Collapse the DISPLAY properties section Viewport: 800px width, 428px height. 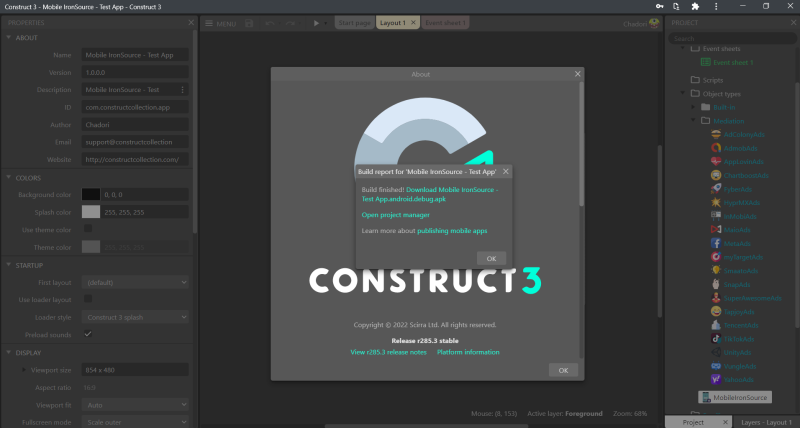click(9, 352)
